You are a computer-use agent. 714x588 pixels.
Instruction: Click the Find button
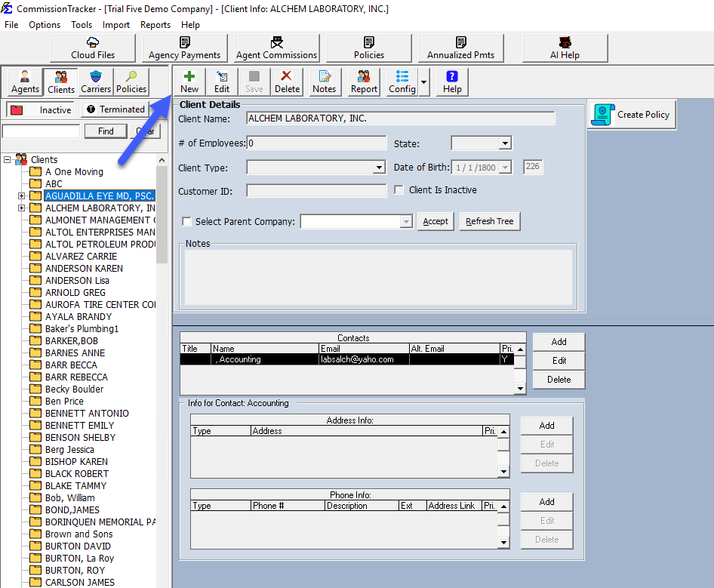coord(105,131)
